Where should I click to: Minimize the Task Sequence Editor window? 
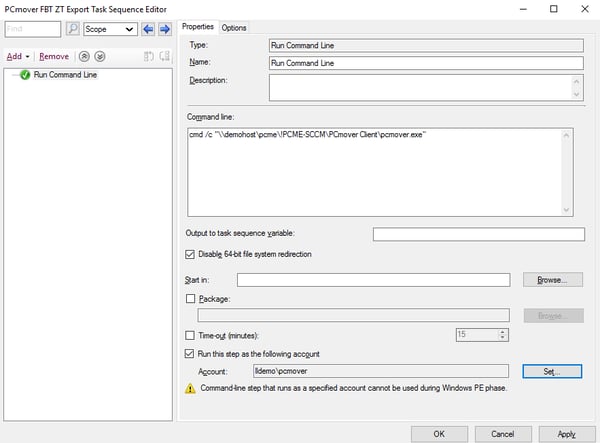[523, 9]
